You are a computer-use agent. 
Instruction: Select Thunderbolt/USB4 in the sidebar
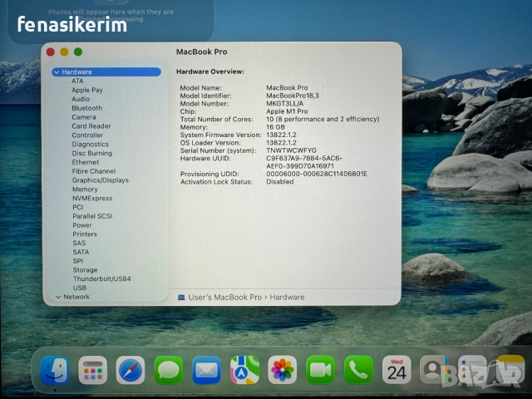pos(101,279)
